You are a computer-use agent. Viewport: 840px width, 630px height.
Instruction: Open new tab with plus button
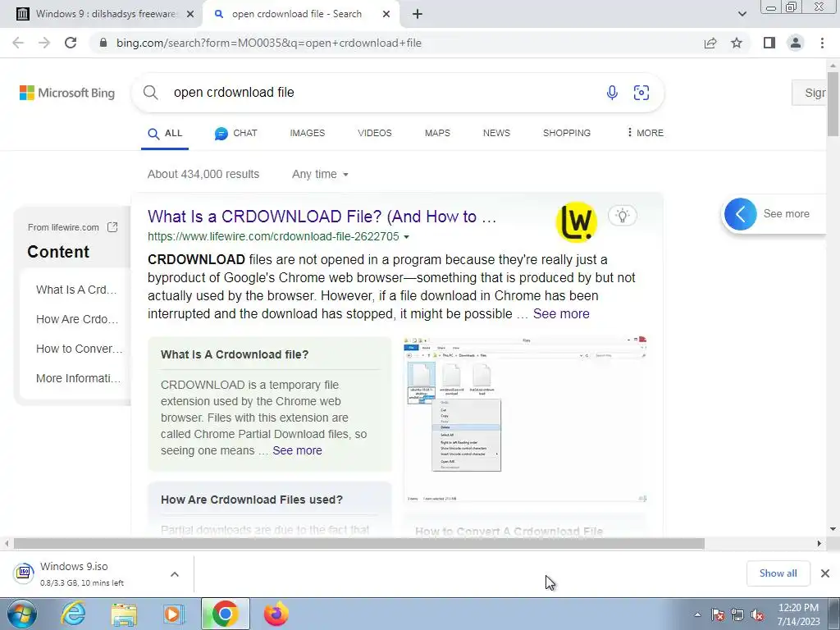[418, 14]
